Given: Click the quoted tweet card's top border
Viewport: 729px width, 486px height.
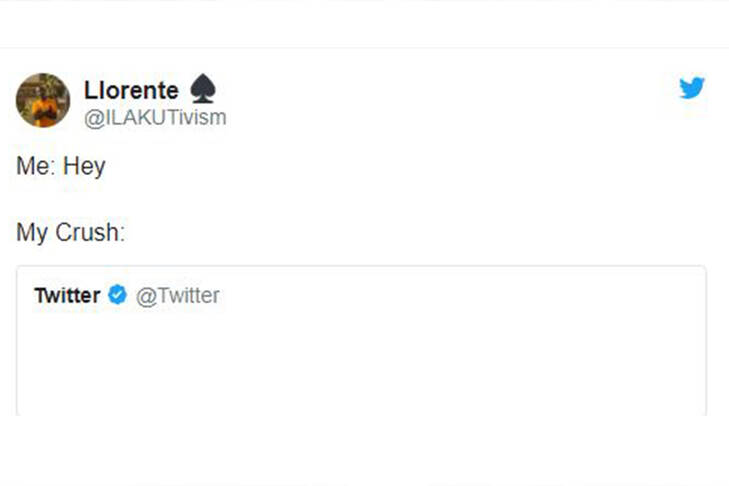Looking at the screenshot, I should 360,266.
